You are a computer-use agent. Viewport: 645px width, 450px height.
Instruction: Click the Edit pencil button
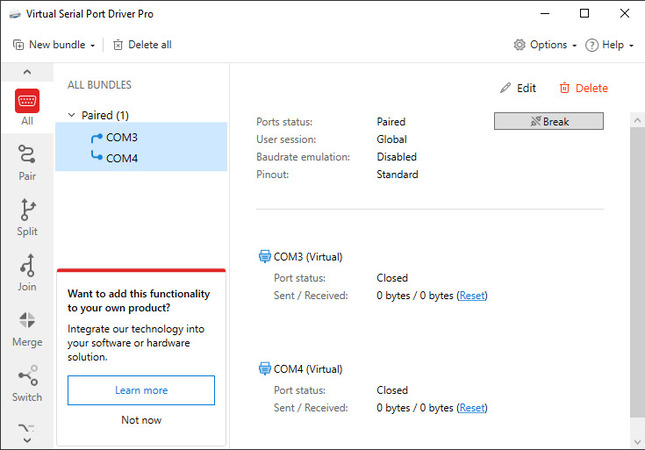518,88
